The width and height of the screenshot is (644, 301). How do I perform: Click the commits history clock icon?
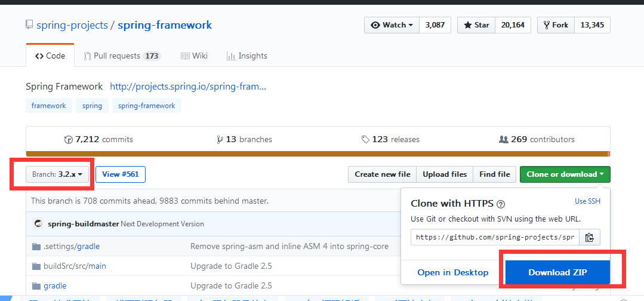[x=69, y=140]
